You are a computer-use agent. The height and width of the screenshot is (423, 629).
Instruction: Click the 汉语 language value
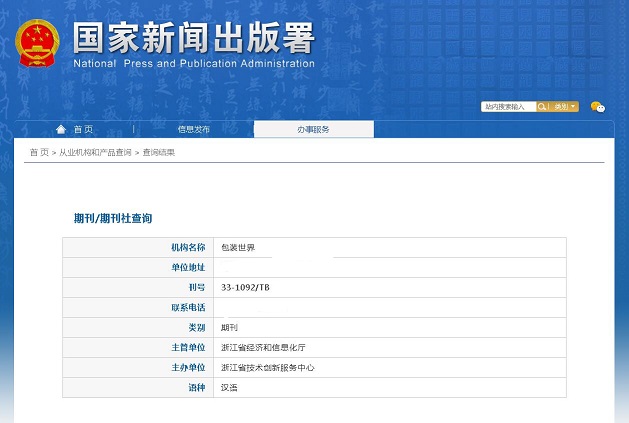(230, 387)
